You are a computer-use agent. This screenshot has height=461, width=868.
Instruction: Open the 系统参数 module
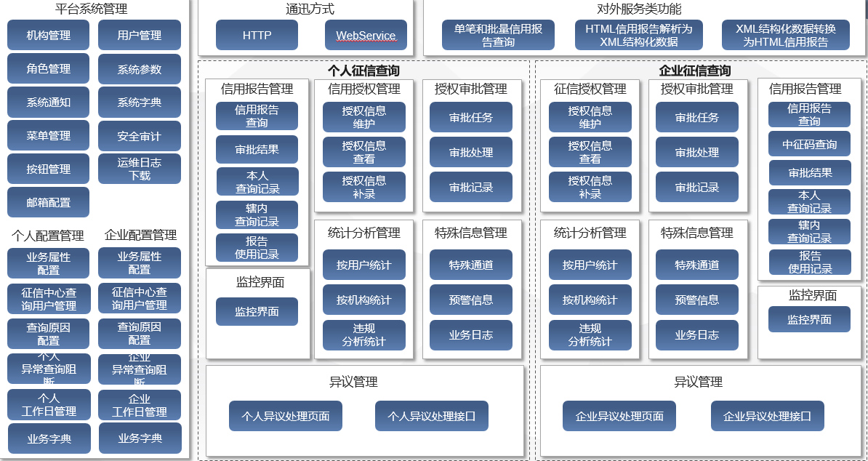[140, 69]
